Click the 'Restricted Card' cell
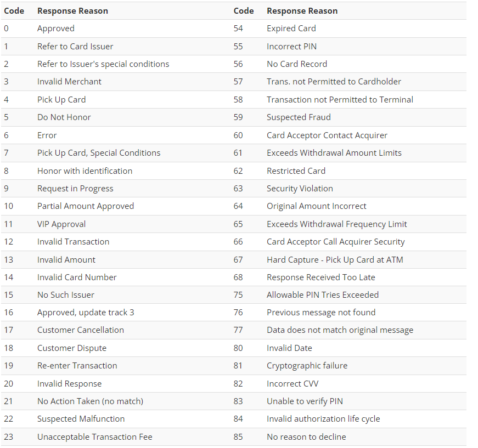 coord(296,171)
